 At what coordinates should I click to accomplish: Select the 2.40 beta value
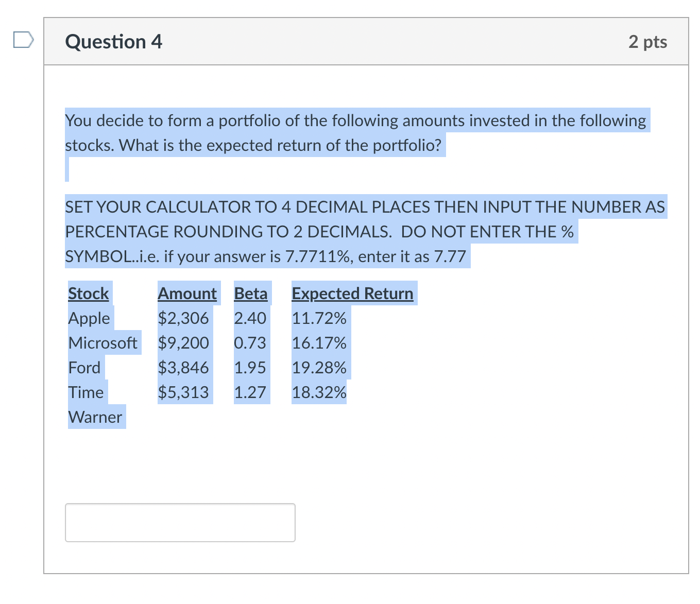point(250,318)
